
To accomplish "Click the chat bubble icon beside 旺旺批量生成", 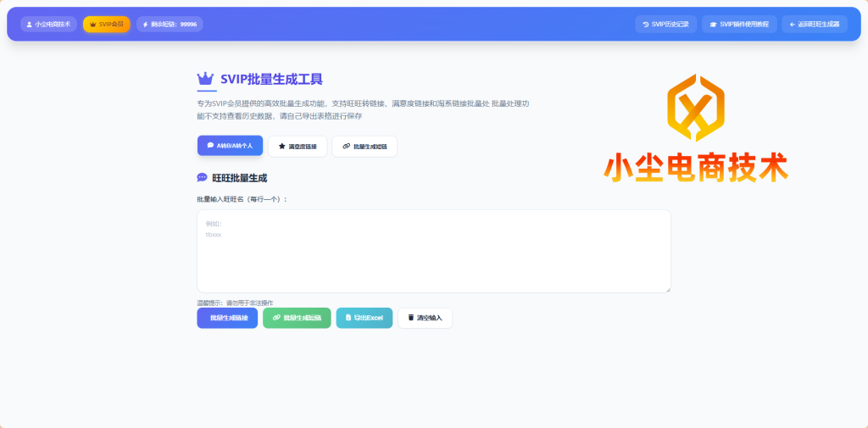I will click(202, 178).
